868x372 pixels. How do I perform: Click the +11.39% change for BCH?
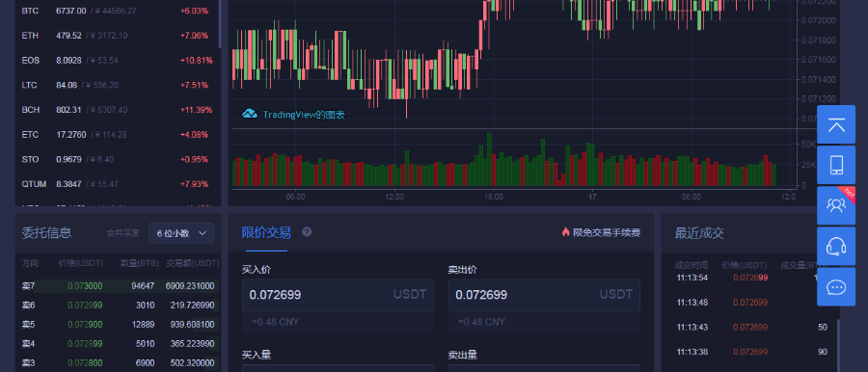click(196, 110)
